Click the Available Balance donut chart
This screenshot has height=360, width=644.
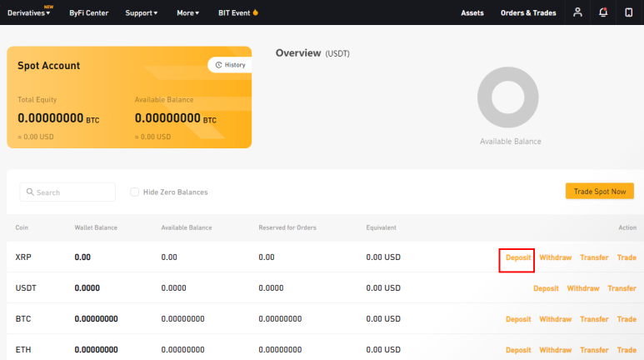point(507,97)
